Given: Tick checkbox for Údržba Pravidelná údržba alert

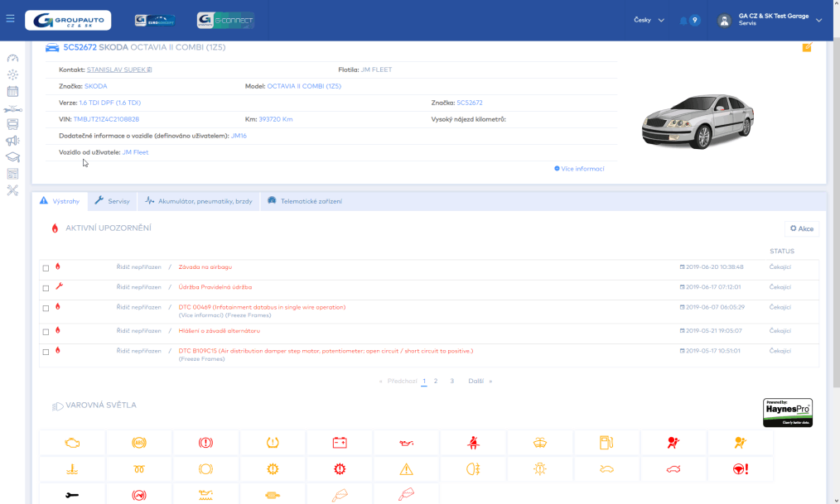Looking at the screenshot, I should point(46,288).
